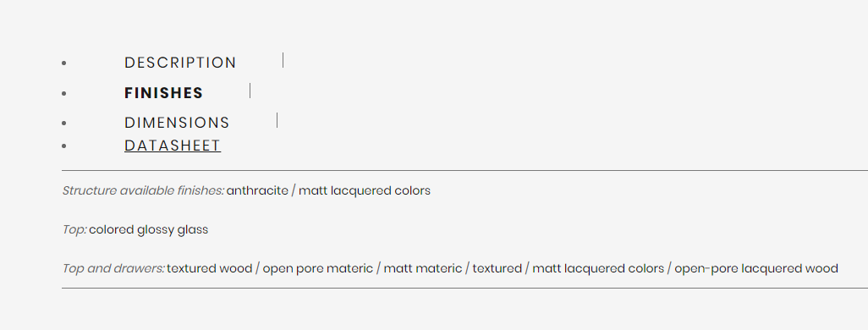
Task: Click the 'textured wood' finish text
Action: pos(209,268)
